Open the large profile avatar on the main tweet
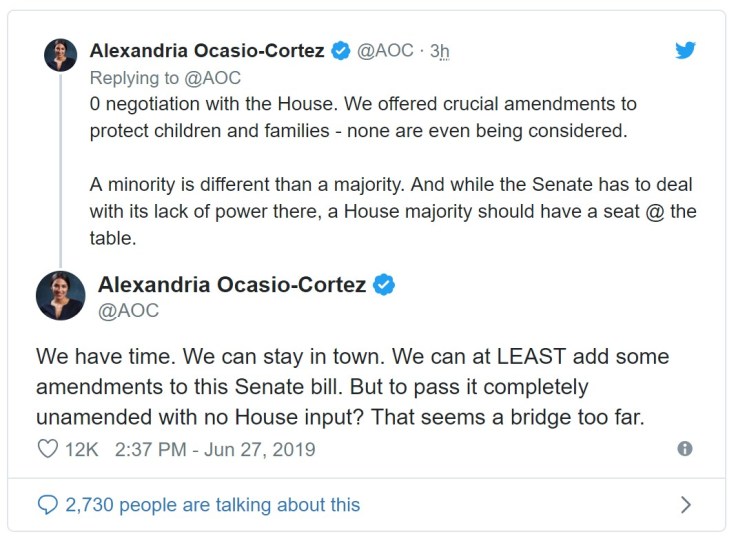736x543 pixels. coord(61,295)
